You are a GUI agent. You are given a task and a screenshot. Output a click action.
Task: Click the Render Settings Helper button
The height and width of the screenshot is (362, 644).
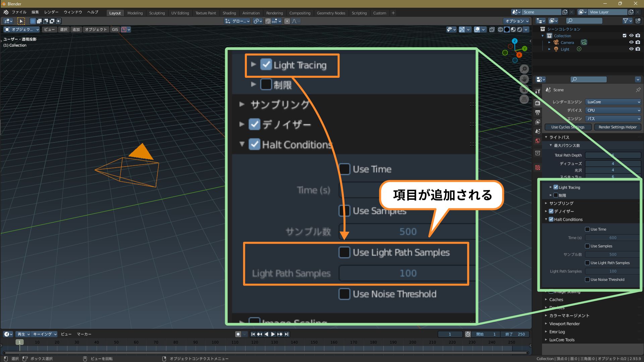click(617, 127)
